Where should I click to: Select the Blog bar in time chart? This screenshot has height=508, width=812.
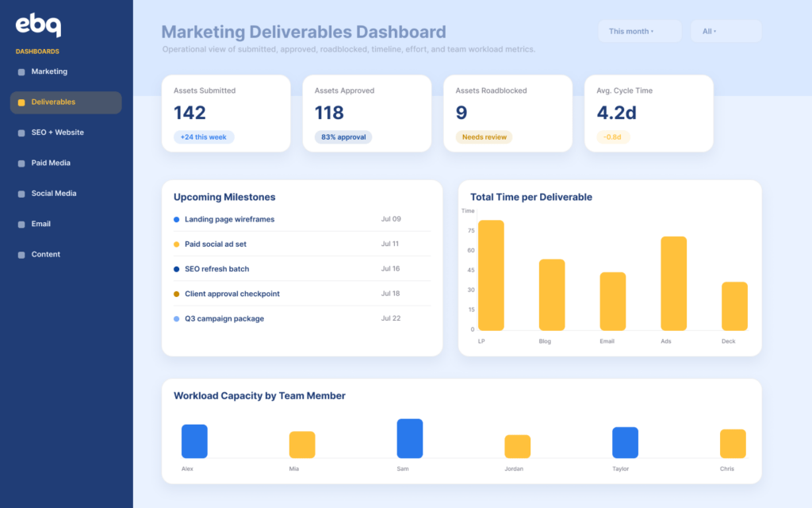coord(552,295)
